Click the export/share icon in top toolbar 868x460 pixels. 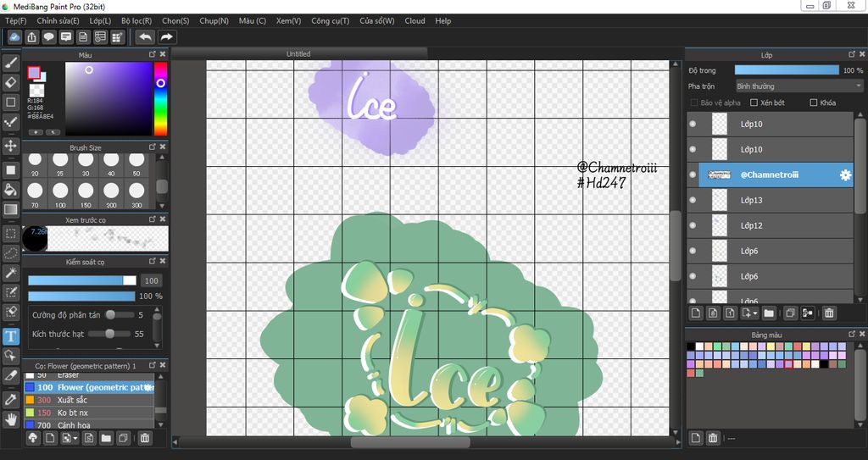[31, 37]
